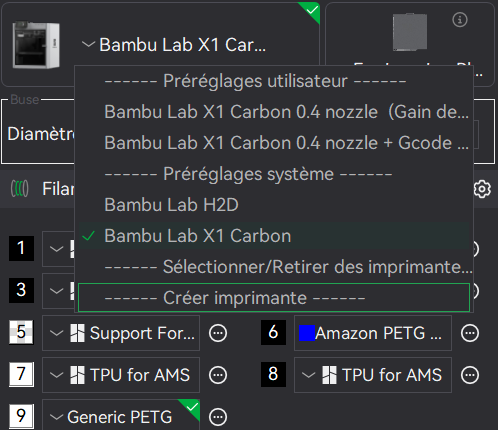Click more options button for filament 8
This screenshot has height=430, width=498.
470,375
